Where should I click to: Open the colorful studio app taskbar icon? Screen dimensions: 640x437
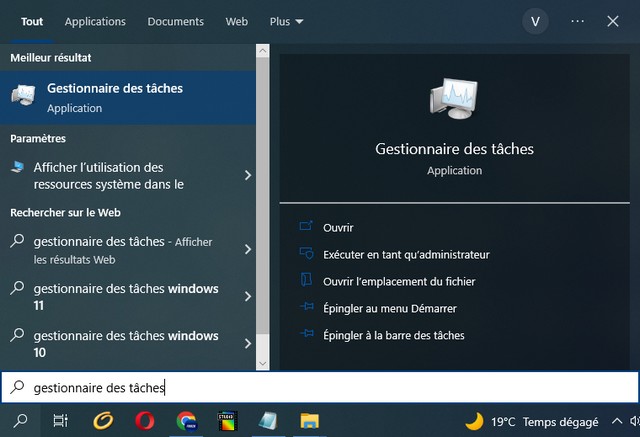[227, 421]
